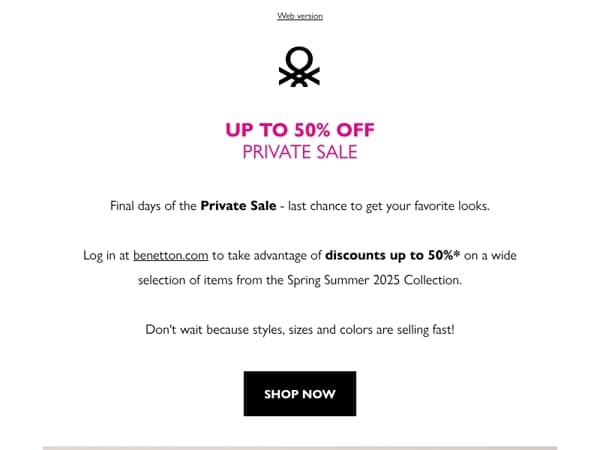Click the gray banner strip at bottom
Image resolution: width=600 pixels, height=450 pixels.
(300, 448)
